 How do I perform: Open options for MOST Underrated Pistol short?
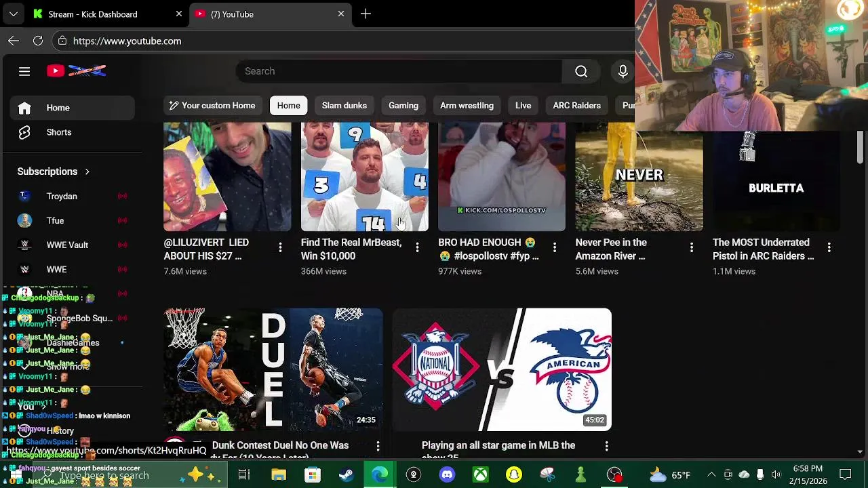tap(829, 248)
